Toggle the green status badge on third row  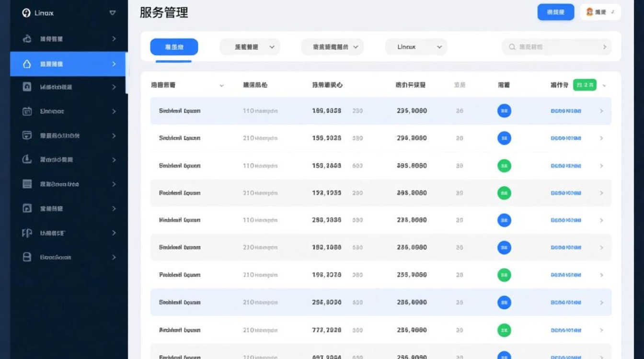[x=504, y=165]
